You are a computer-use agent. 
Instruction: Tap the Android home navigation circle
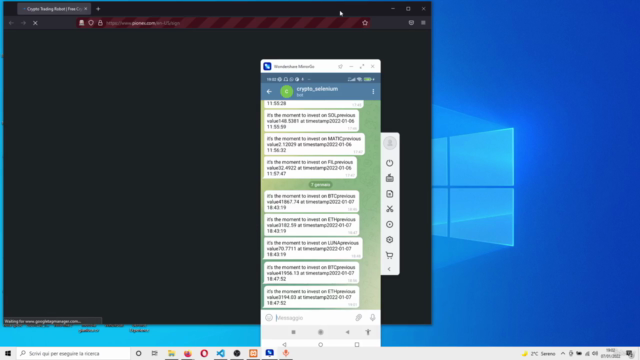click(x=320, y=344)
